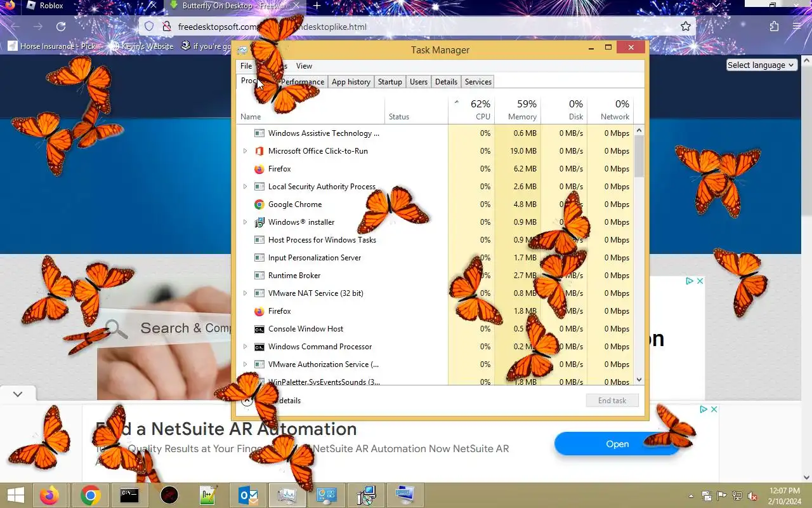The image size is (812, 508).
Task: Open the Kevin's Website bookmark
Action: (142, 46)
